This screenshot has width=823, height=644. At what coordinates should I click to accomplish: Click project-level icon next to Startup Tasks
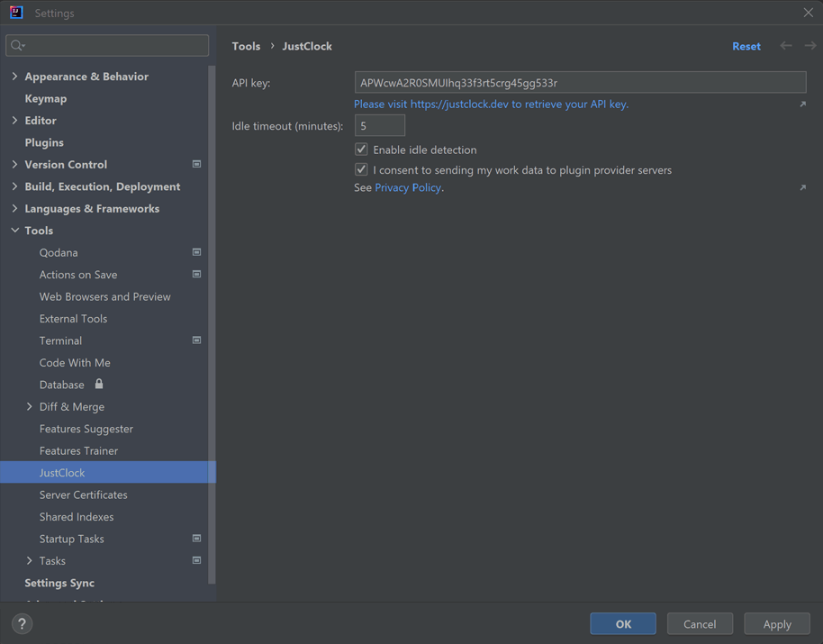197,539
